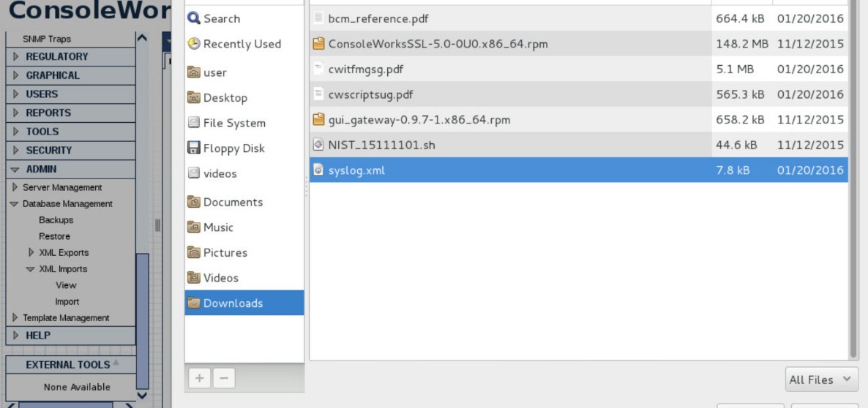Expand Server Management tree node
868x408 pixels.
[15, 187]
